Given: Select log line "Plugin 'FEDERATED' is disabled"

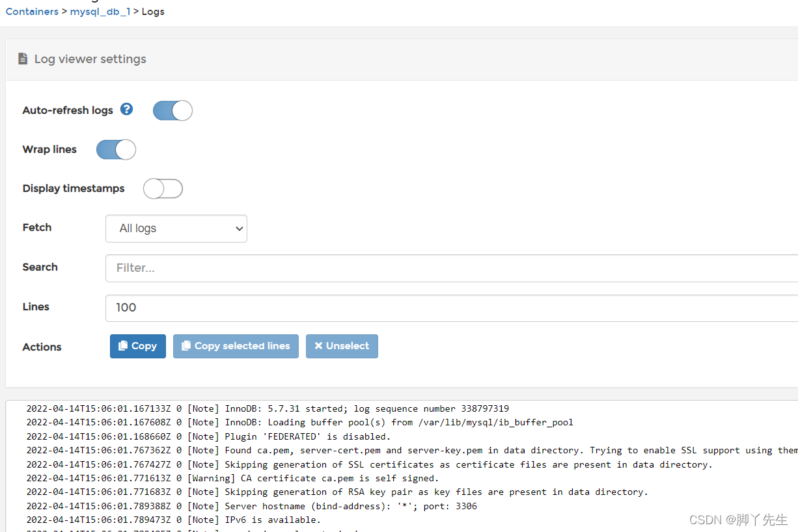Looking at the screenshot, I should click(208, 436).
